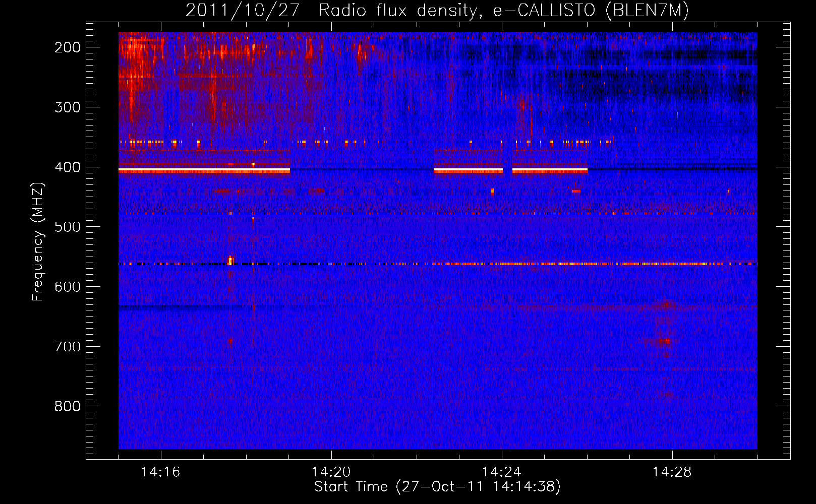Select the 400 frequency tick label
This screenshot has height=504, width=816.
pyautogui.click(x=67, y=167)
